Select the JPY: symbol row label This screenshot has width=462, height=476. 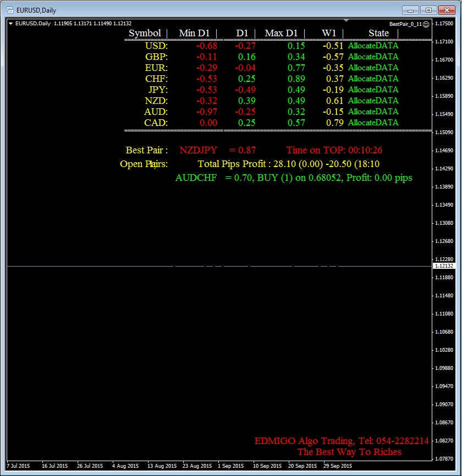point(158,90)
